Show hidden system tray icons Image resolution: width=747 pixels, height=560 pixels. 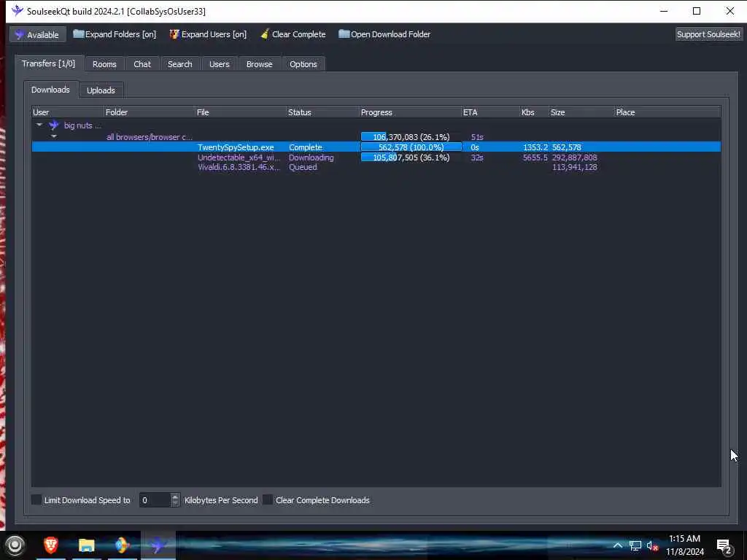[617, 545]
